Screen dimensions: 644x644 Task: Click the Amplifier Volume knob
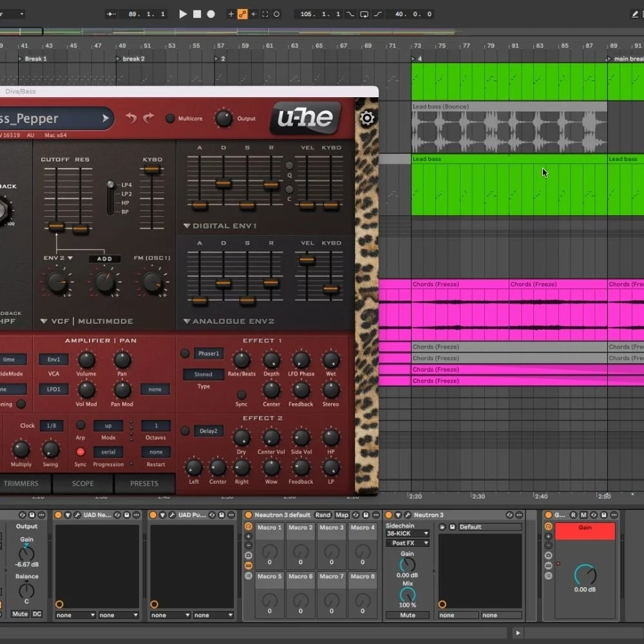click(x=86, y=360)
